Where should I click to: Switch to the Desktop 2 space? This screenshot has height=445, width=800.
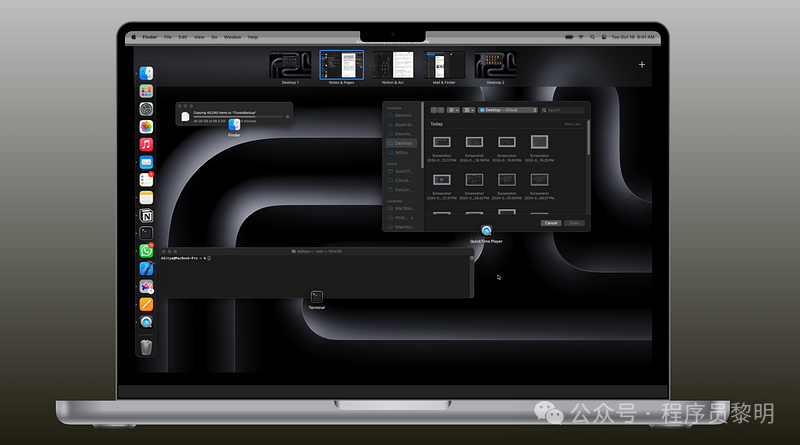coord(495,65)
